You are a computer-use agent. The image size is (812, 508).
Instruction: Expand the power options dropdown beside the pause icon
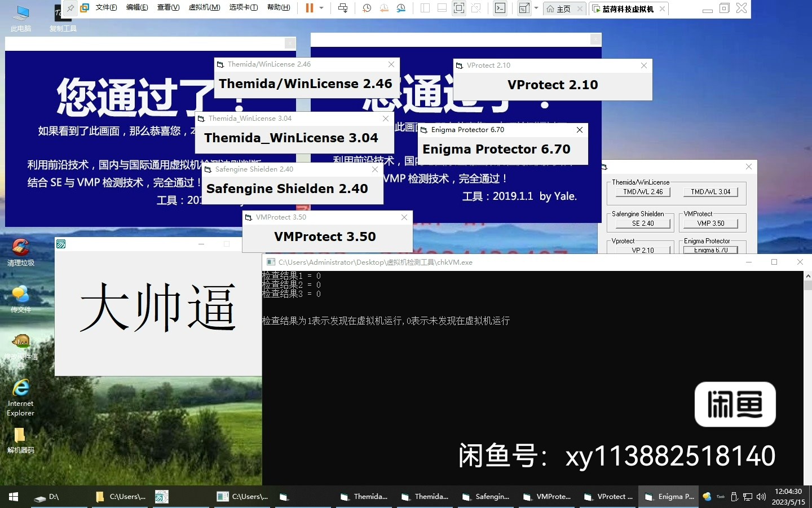click(x=321, y=8)
